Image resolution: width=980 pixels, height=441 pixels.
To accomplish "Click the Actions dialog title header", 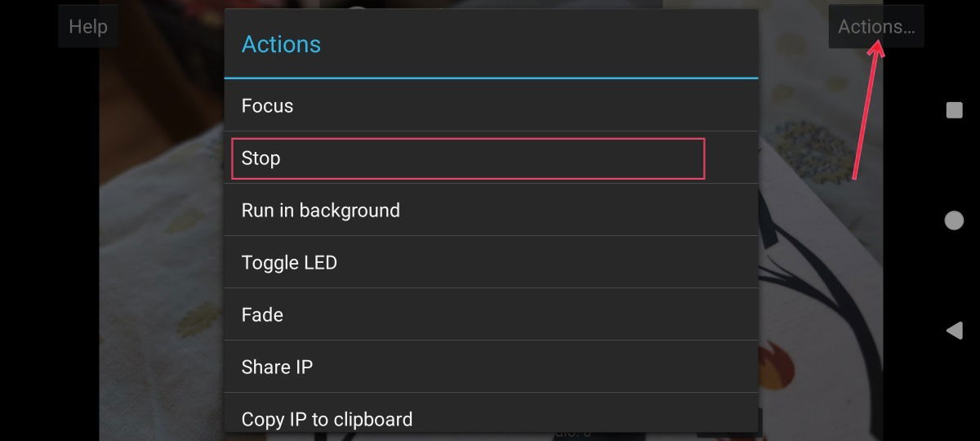I will 281,44.
